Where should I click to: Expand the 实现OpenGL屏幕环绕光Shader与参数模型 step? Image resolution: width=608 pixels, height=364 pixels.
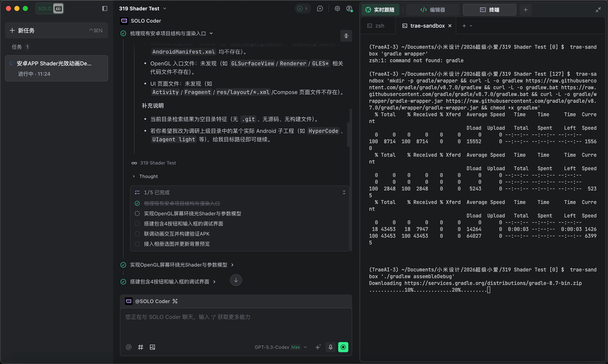(x=177, y=265)
